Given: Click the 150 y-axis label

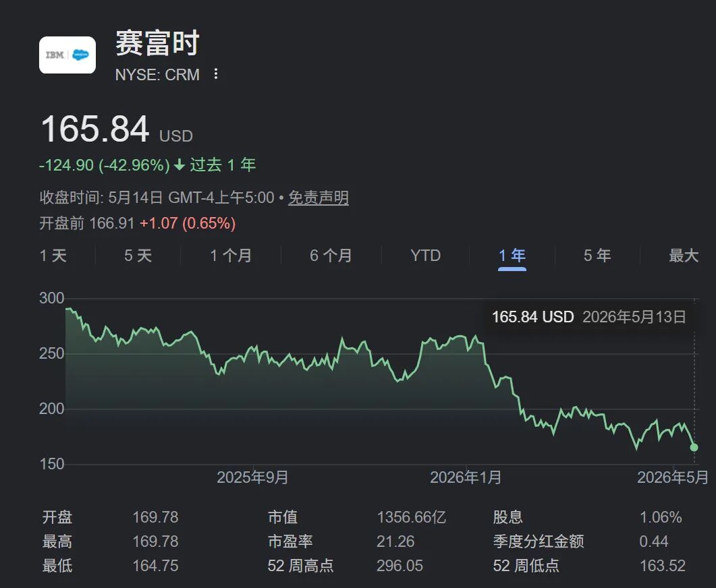Looking at the screenshot, I should coord(51,464).
